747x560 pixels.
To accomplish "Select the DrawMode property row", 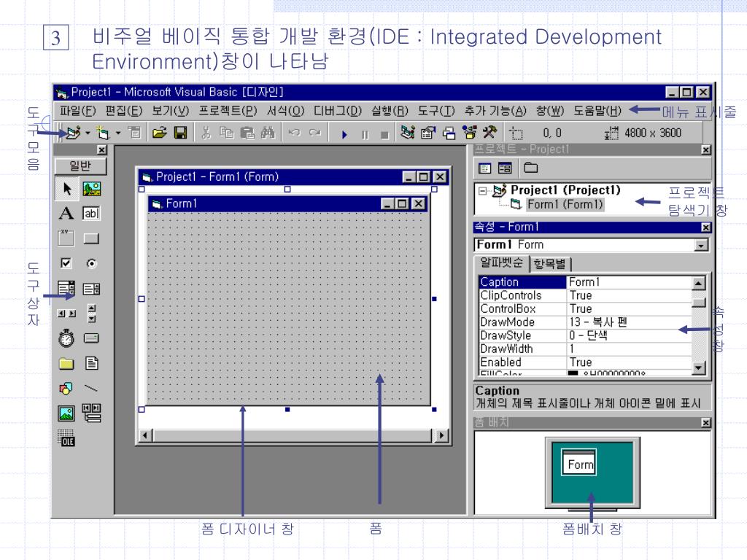I will pos(585,322).
